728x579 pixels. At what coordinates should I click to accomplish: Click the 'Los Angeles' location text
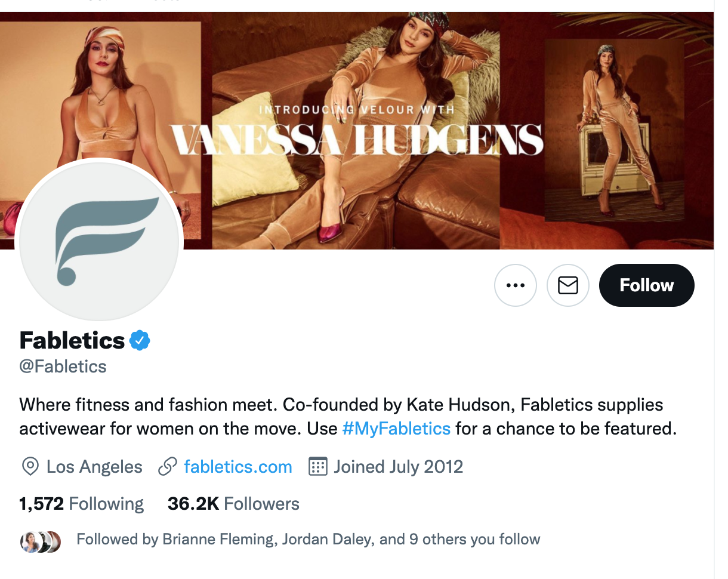(x=94, y=467)
